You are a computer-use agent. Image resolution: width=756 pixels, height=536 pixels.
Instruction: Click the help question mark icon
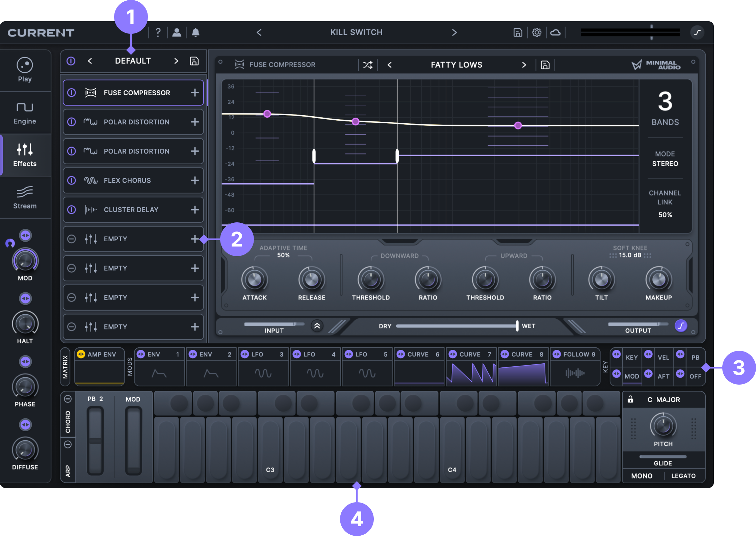[x=158, y=32]
